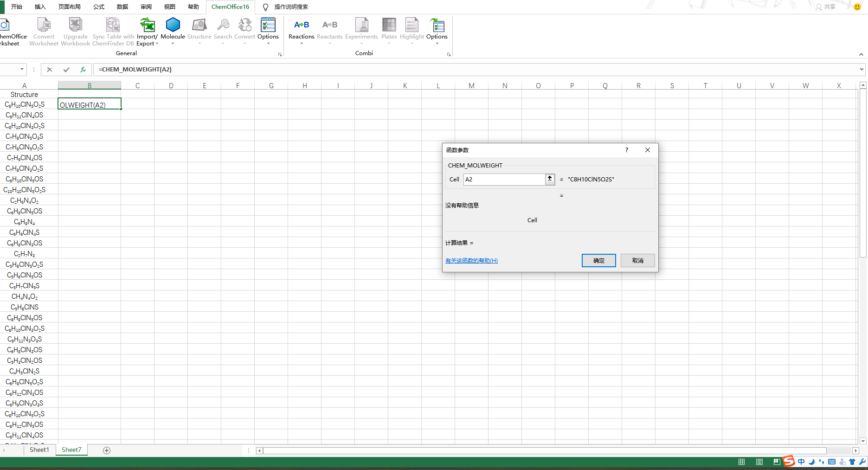Toggle Sogou Chinese/English 中 mode
868x470 pixels.
click(x=801, y=462)
